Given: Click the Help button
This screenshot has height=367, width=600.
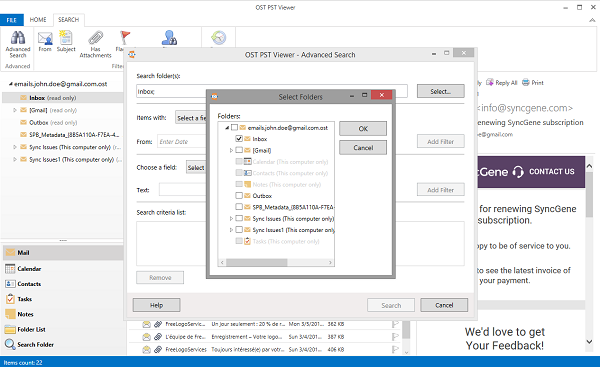Looking at the screenshot, I should 157,305.
